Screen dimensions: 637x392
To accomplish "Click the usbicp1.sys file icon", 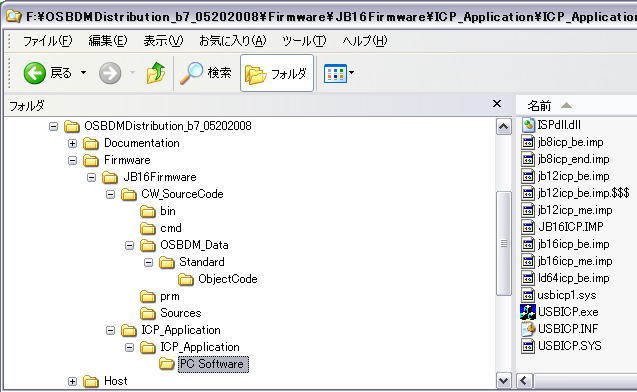I will click(x=528, y=295).
